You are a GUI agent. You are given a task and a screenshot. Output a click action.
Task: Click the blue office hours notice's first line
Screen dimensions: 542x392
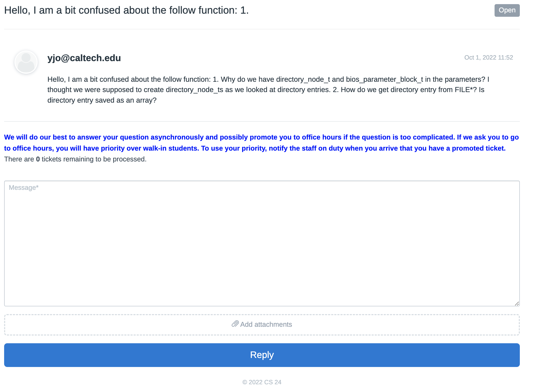coord(261,137)
